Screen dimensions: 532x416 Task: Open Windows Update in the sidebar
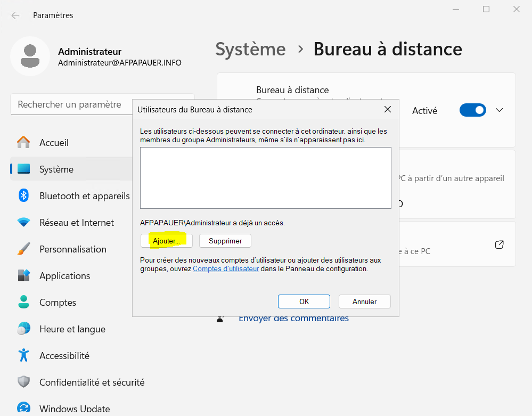(x=75, y=409)
